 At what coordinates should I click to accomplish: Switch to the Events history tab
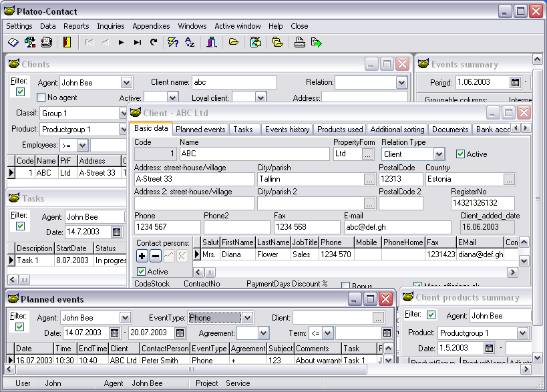(287, 130)
